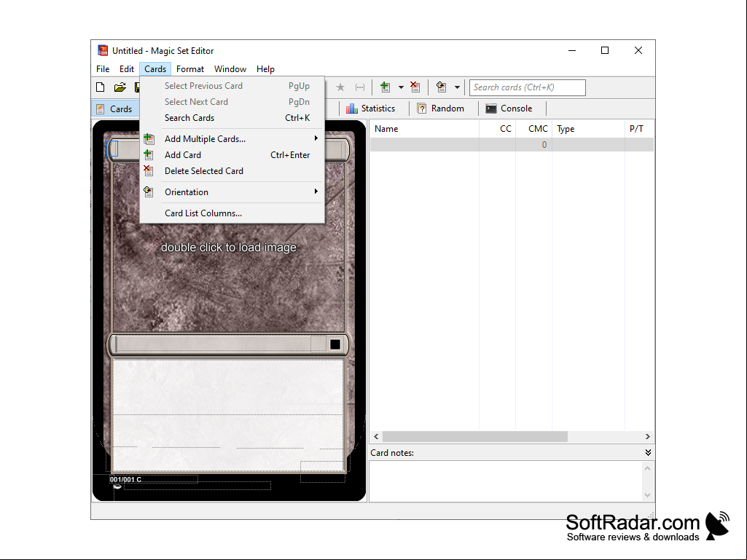
Task: Open the Random pack tab
Action: tap(441, 109)
